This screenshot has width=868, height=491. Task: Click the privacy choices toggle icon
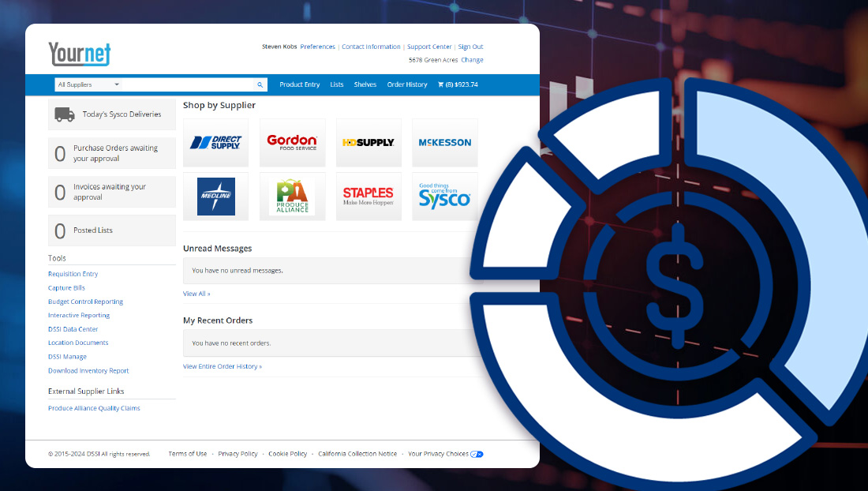coord(477,454)
